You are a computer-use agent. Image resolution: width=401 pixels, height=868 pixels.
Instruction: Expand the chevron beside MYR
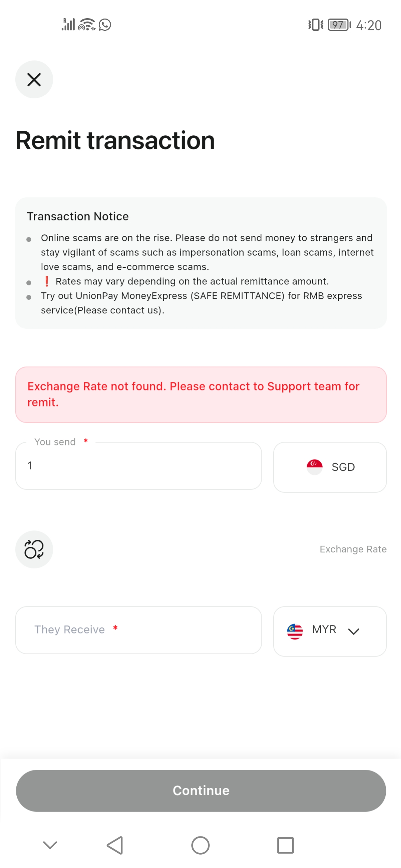coord(353,631)
